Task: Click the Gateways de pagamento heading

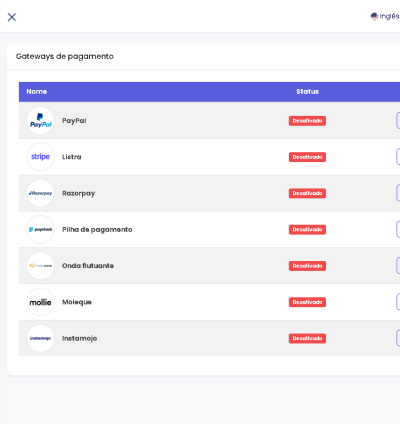Action: point(65,56)
